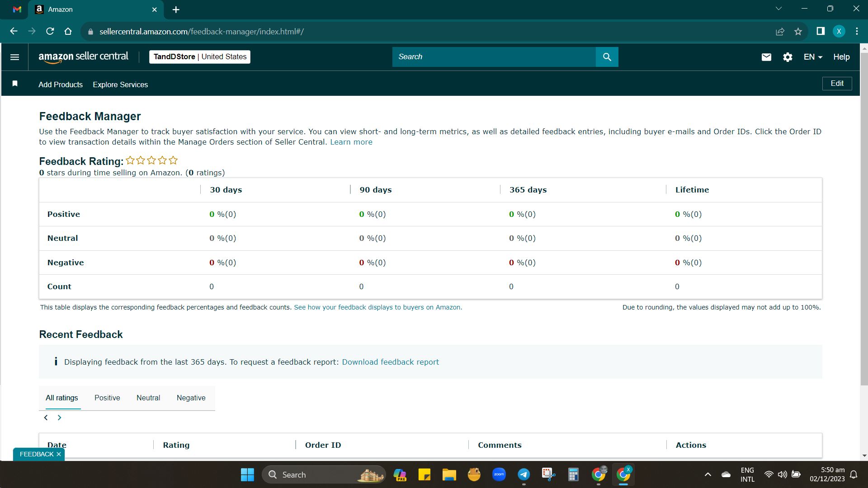Viewport: 868px width, 488px height.
Task: Click the search magnifier button
Action: coord(607,57)
